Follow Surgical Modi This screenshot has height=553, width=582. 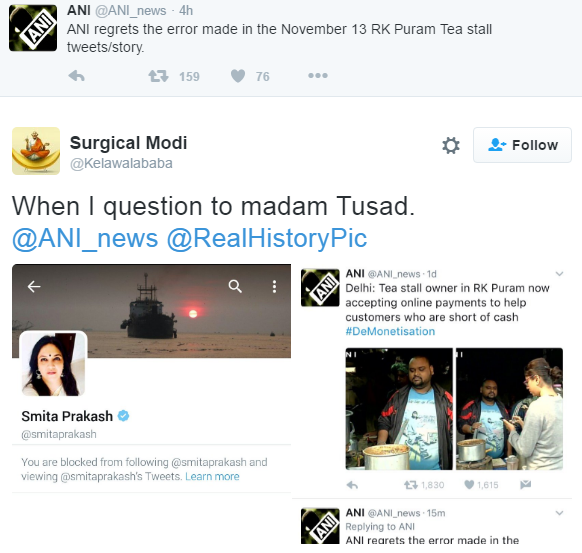(522, 145)
